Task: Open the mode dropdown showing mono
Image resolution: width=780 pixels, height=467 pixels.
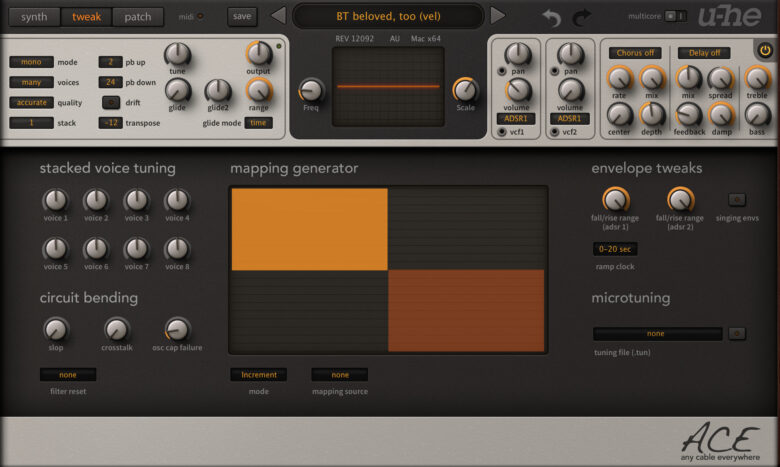Action: coord(31,62)
